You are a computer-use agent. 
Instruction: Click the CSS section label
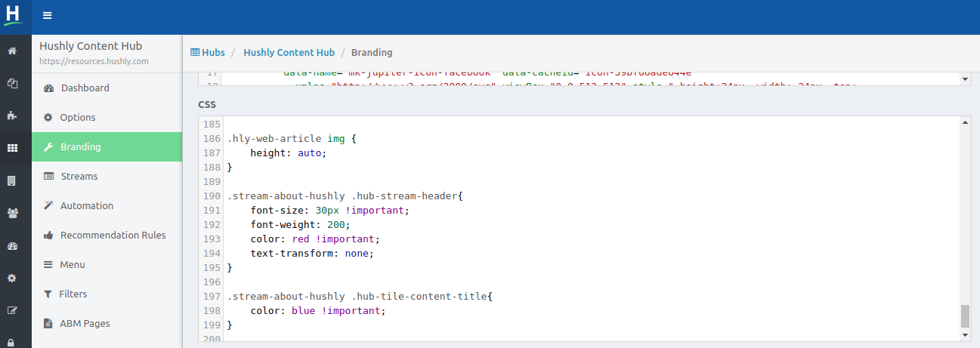207,104
